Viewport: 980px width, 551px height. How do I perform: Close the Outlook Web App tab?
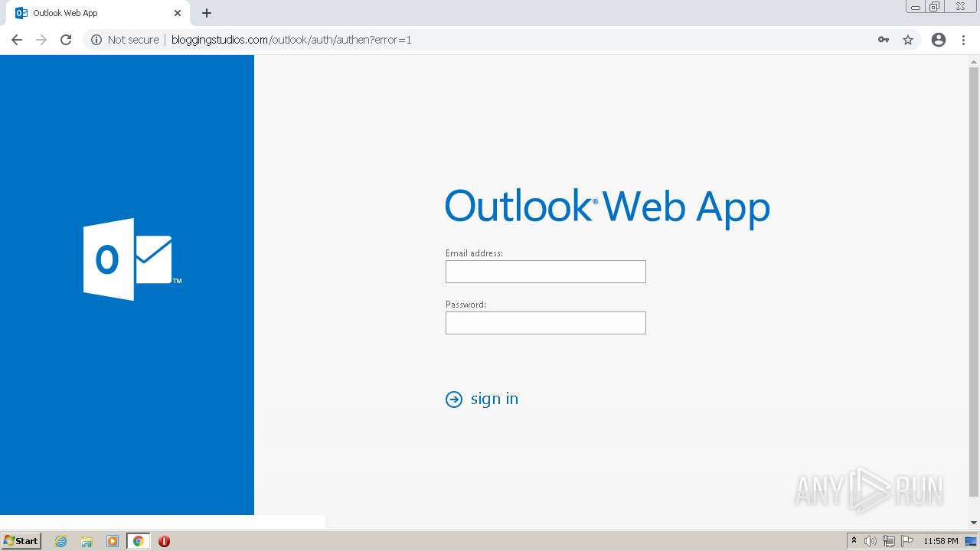[177, 13]
